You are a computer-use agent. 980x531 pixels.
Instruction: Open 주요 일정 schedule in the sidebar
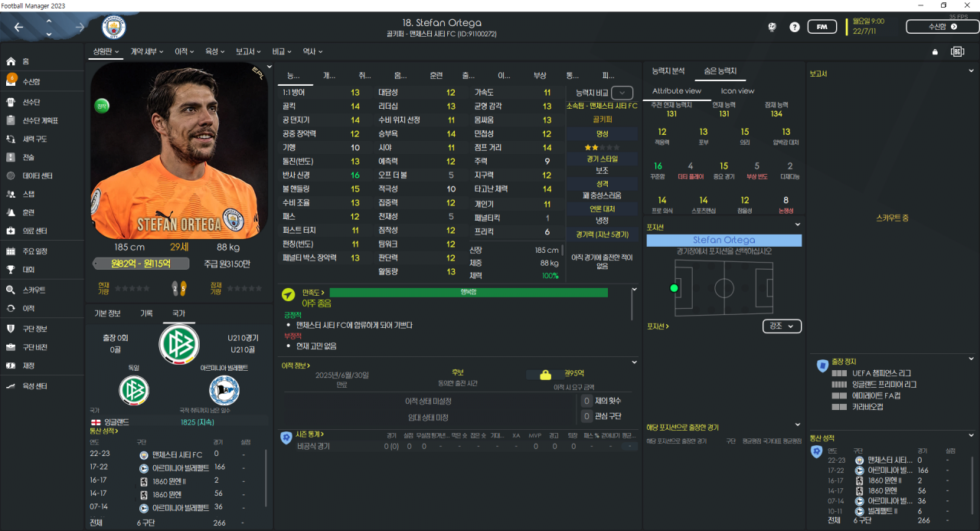click(35, 251)
